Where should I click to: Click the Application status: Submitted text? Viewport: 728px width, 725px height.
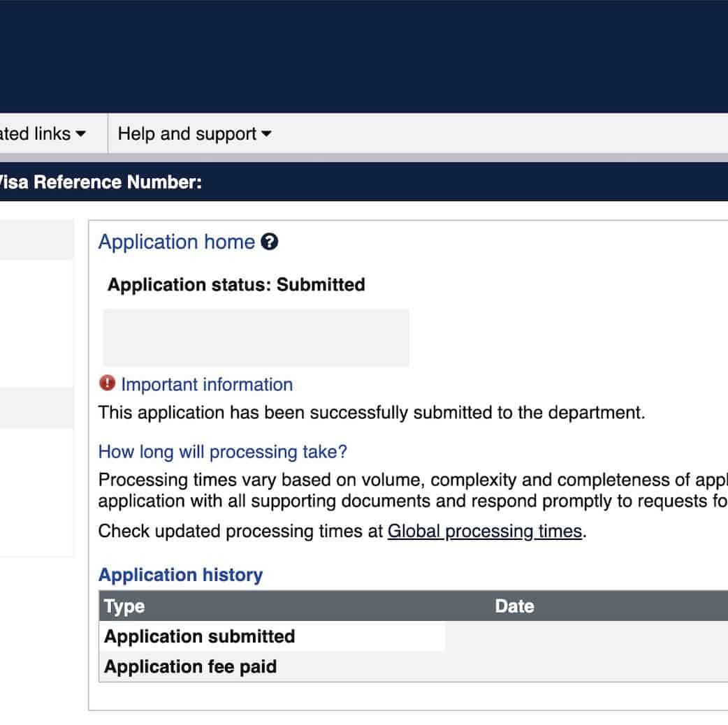click(236, 285)
